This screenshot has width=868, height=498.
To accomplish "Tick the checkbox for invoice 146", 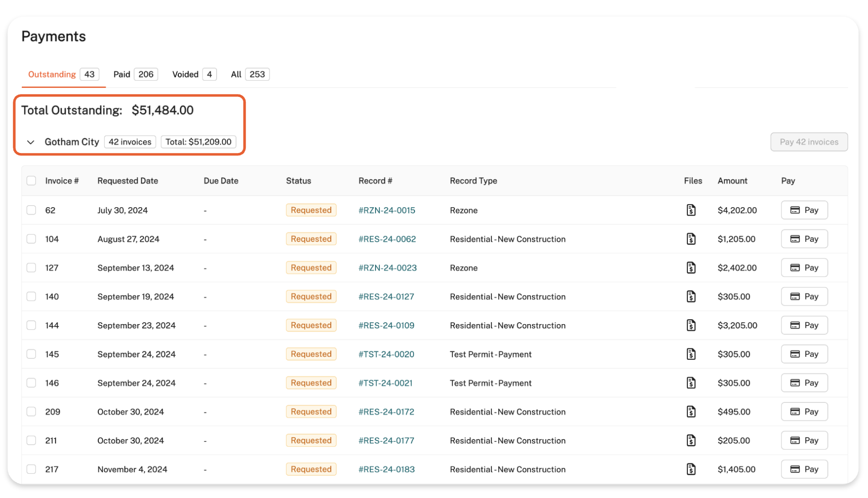I will tap(31, 383).
